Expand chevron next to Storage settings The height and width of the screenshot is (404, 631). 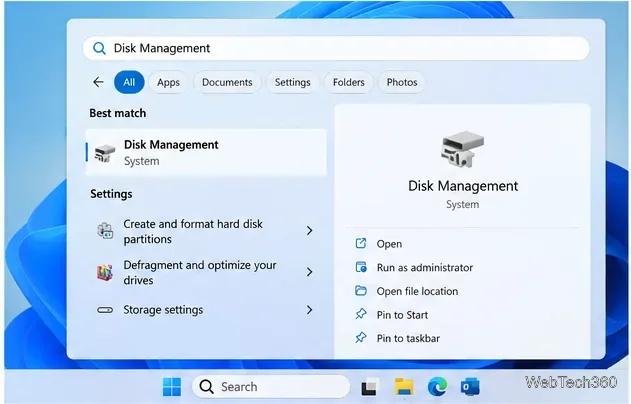pos(309,310)
